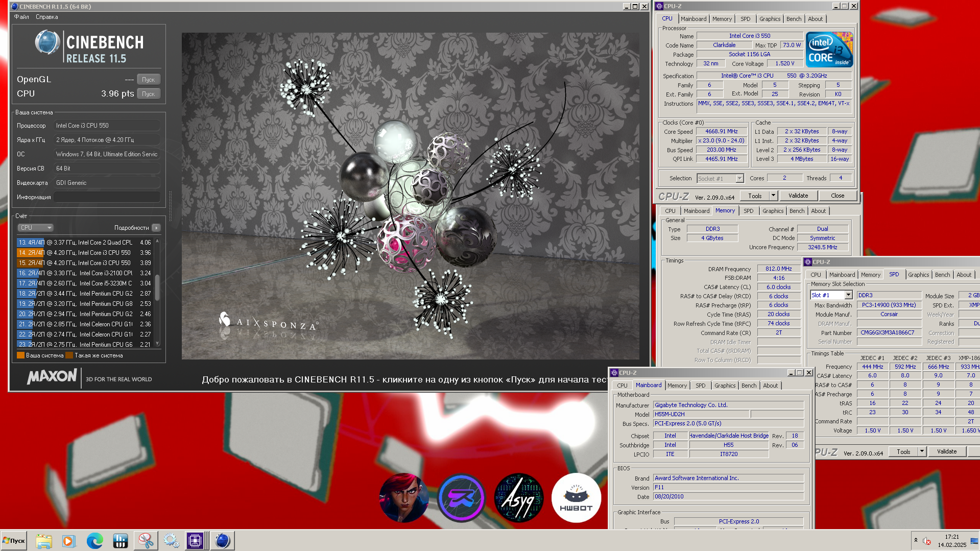Open Graphics tab in the SPD window
The image size is (980, 551).
point(918,275)
